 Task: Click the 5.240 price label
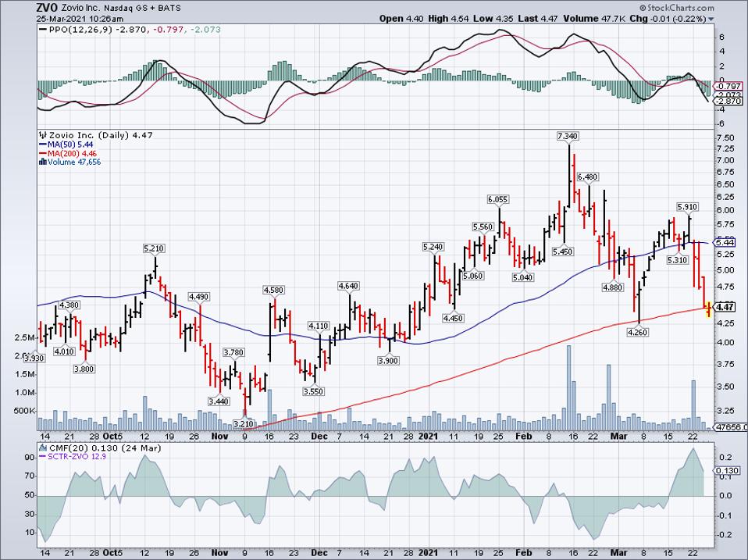pos(433,247)
